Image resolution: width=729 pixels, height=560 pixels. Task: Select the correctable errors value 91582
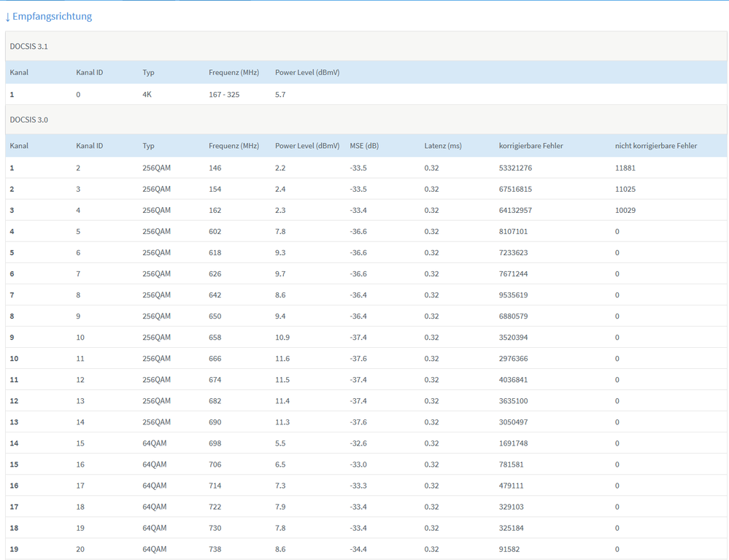tap(509, 549)
